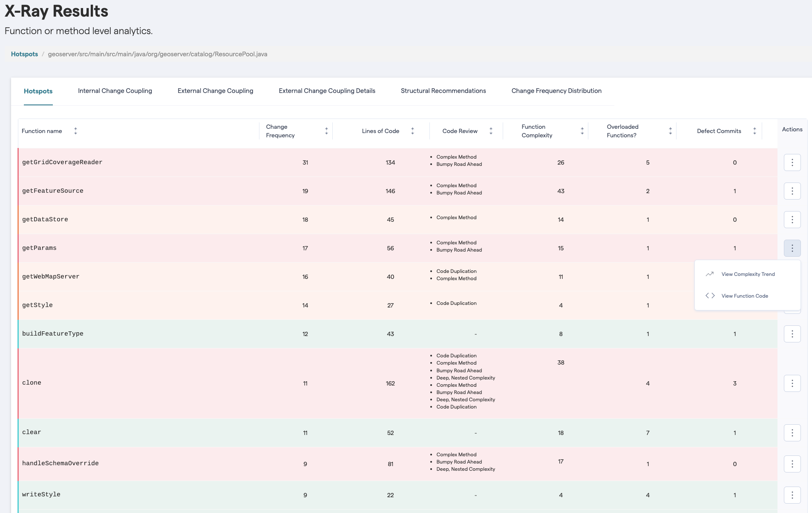
Task: Choose View Function Code from menu
Action: (744, 296)
